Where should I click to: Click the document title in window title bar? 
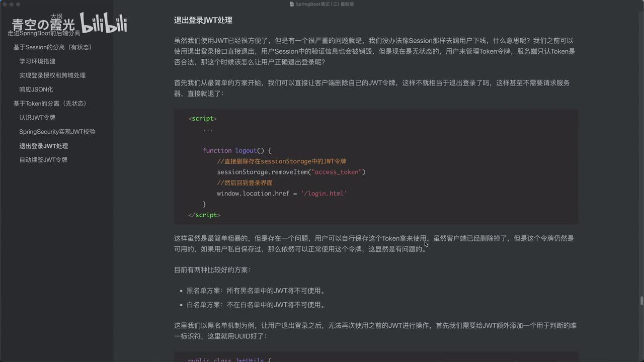325,4
